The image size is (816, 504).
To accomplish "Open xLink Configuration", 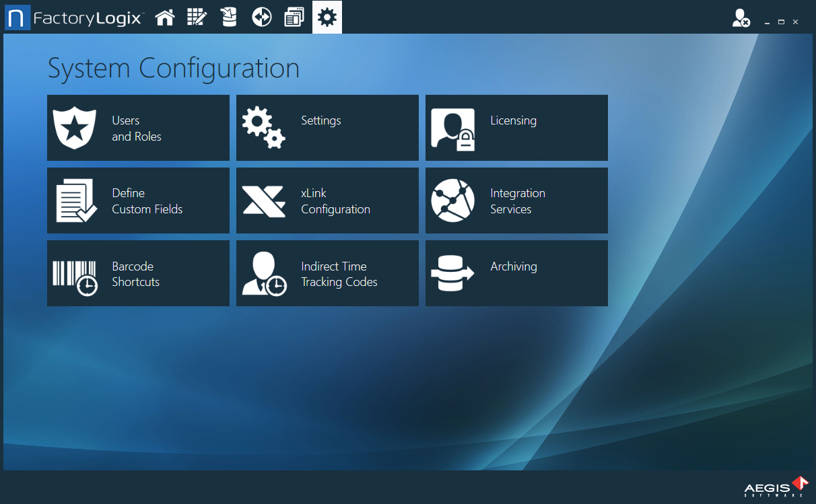I will 327,201.
